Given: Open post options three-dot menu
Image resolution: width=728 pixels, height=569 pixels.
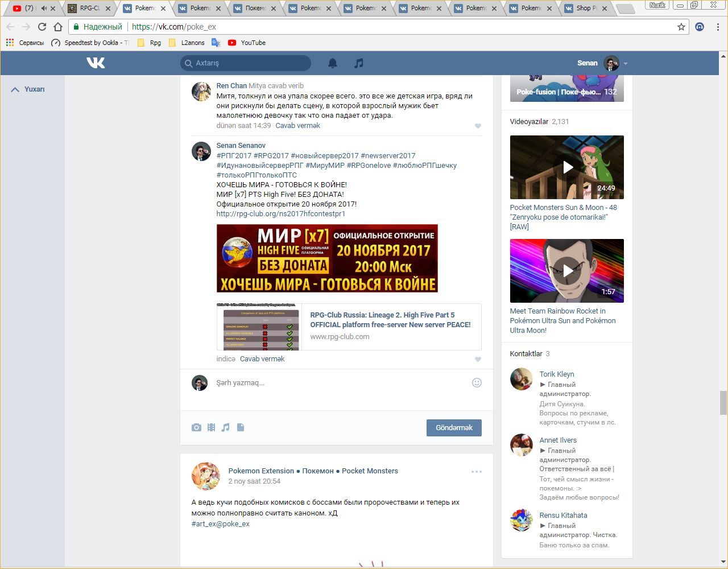Looking at the screenshot, I should [x=477, y=471].
